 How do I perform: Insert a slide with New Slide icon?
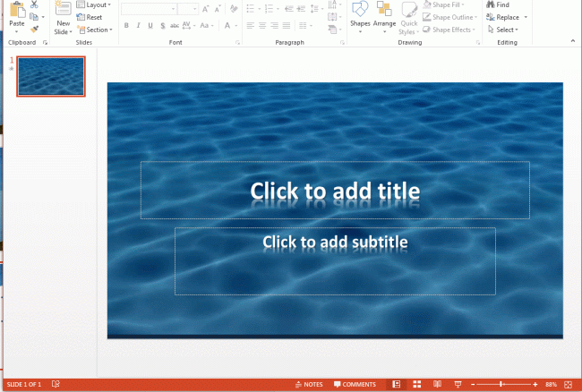pos(63,8)
